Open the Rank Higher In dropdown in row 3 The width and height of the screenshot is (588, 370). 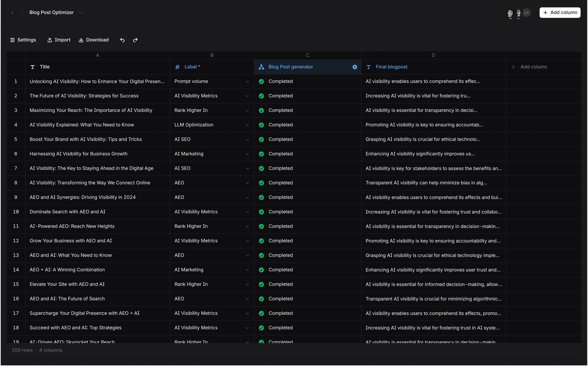click(x=248, y=110)
